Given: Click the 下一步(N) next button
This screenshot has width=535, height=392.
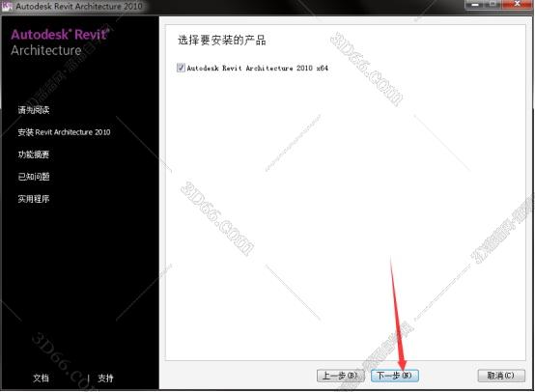Looking at the screenshot, I should (x=395, y=376).
